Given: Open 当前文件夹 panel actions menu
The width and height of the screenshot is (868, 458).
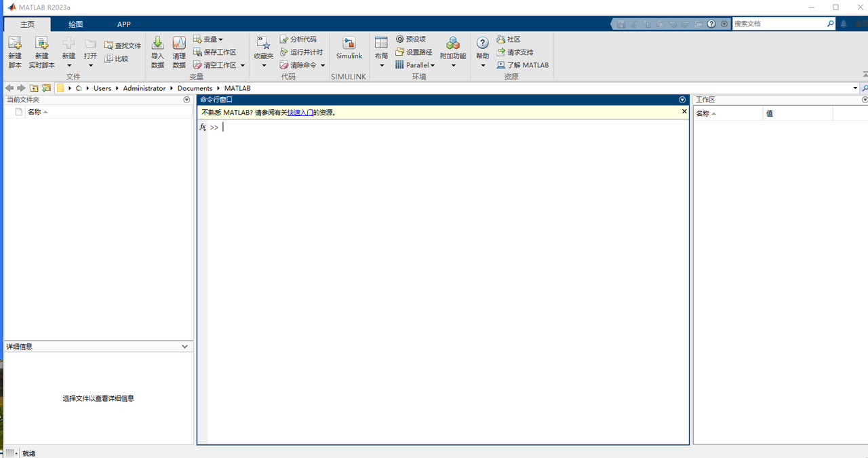Looking at the screenshot, I should (x=187, y=100).
